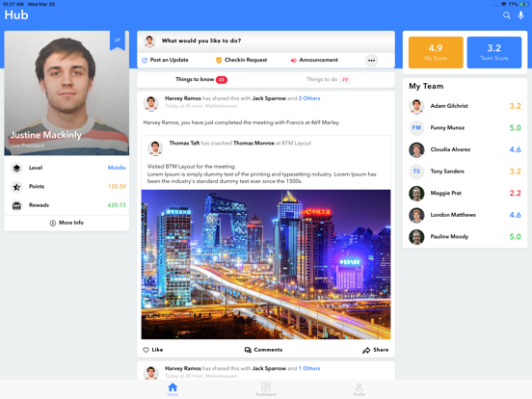
Task: Open the city skyline post image
Action: point(266,265)
